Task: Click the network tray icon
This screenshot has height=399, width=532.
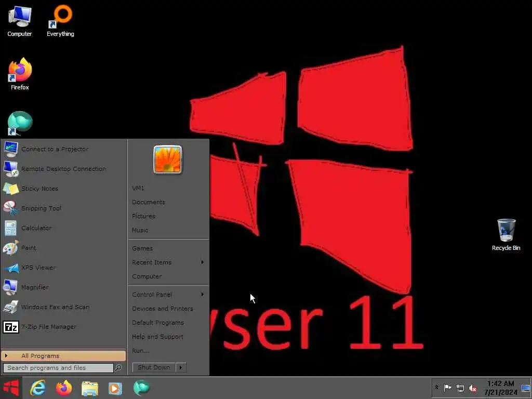Action: click(460, 388)
